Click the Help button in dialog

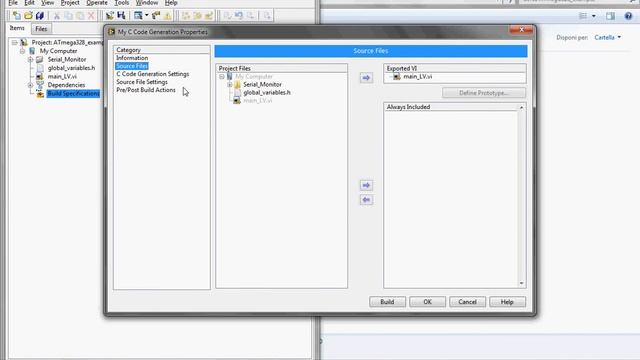coord(507,302)
